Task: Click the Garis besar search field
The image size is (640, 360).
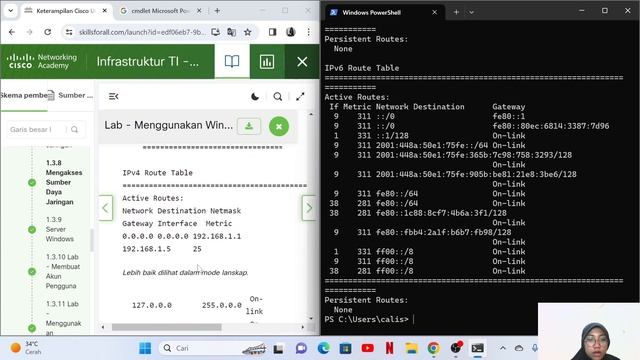Action: [x=37, y=129]
